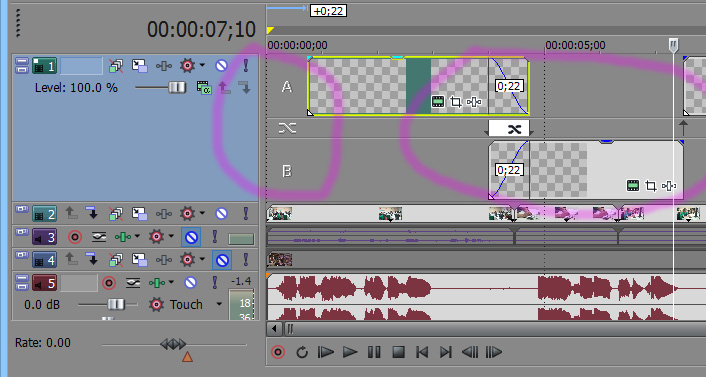706x377 pixels.
Task: Expand Track FX dropdown on track 1
Action: [x=202, y=66]
